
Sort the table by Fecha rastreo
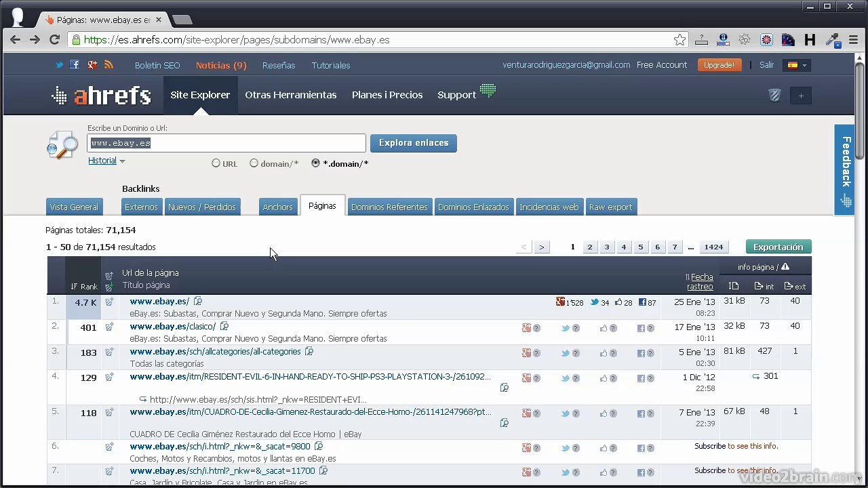click(x=700, y=281)
